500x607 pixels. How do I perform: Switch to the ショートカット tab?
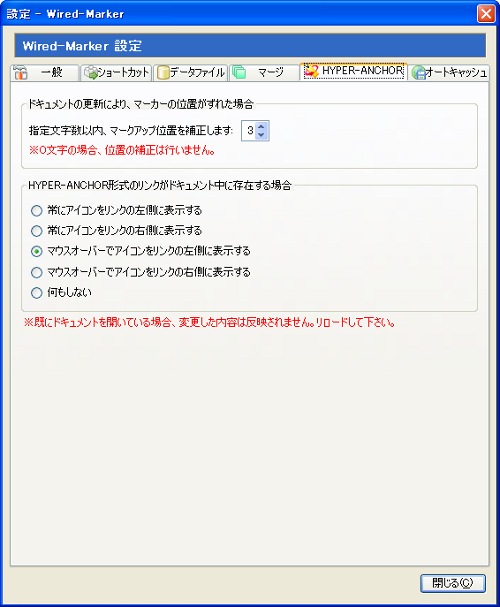(x=115, y=73)
